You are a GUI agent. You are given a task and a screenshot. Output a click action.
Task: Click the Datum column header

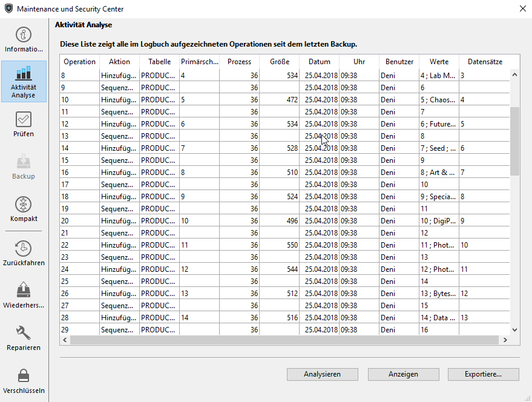tap(319, 62)
